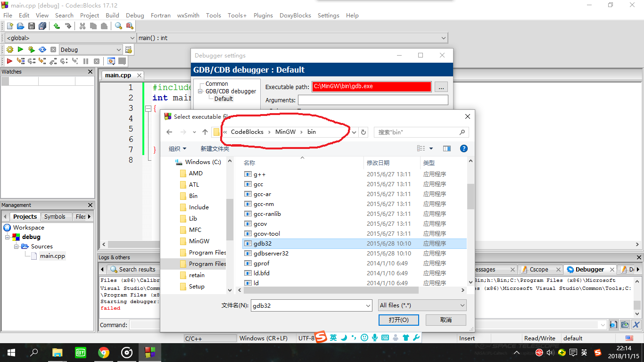This screenshot has height=362, width=644.
Task: Run the program with the green play icon
Action: (20, 49)
